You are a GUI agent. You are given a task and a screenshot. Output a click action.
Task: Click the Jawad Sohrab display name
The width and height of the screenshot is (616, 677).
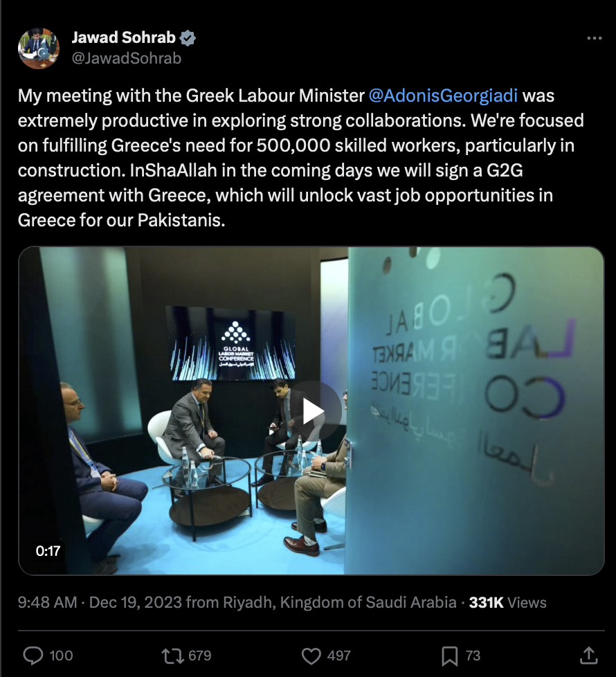click(123, 37)
